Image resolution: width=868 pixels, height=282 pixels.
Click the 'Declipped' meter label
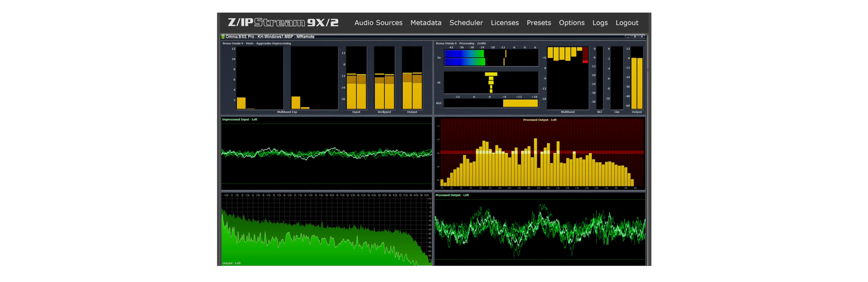pyautogui.click(x=384, y=112)
